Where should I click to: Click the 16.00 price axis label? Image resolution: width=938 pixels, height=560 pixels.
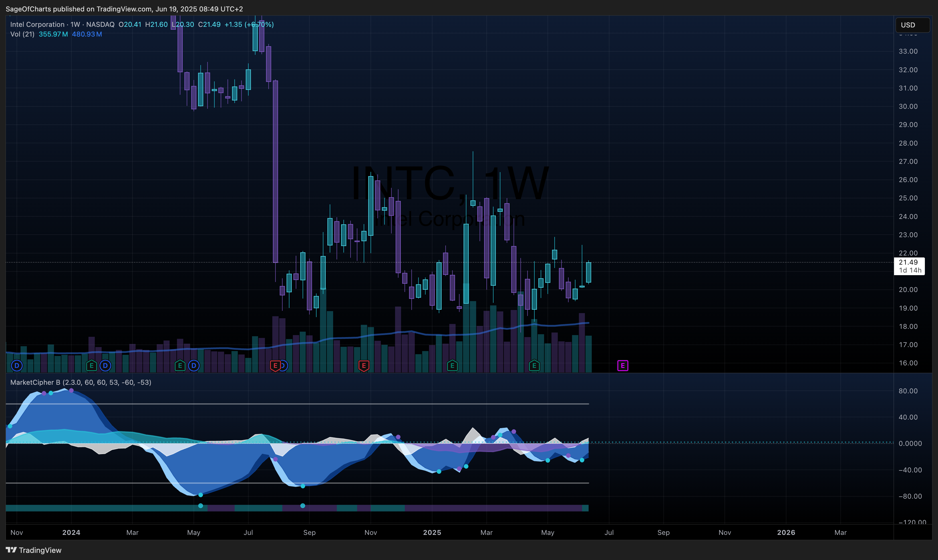point(908,363)
